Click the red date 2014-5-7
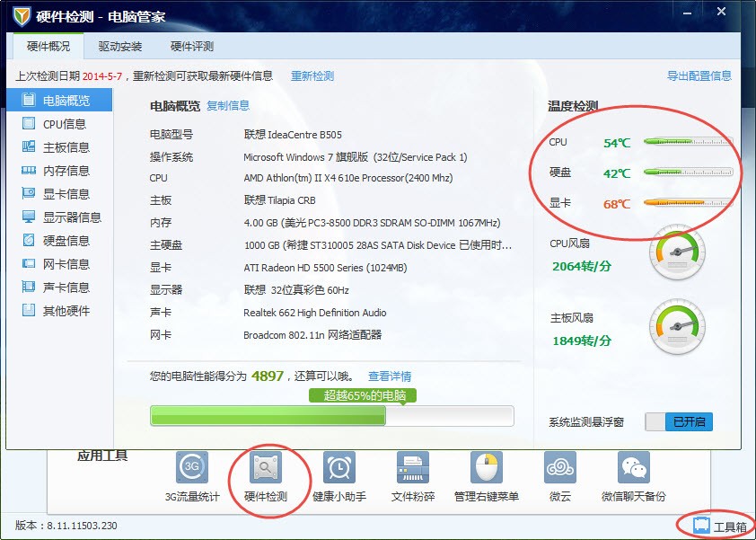 (102, 76)
